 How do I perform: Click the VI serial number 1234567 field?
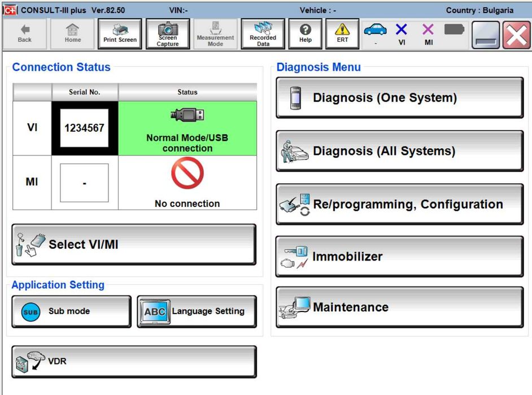tap(85, 128)
